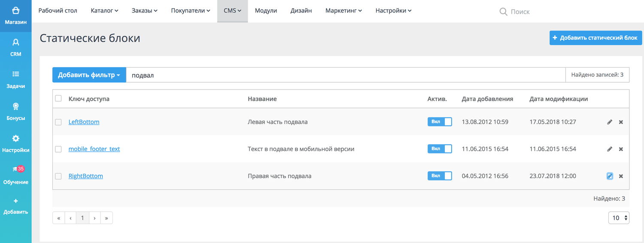The width and height of the screenshot is (644, 243).
Task: Open the Бонусы sidebar section
Action: 15,112
